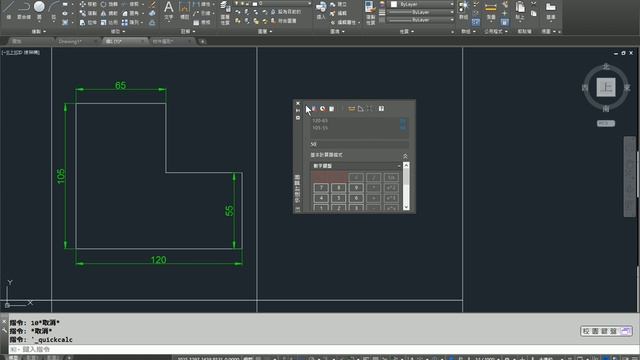The image size is (640, 360).
Task: Collapse the QuickCalc number pad section
Action: (405, 156)
